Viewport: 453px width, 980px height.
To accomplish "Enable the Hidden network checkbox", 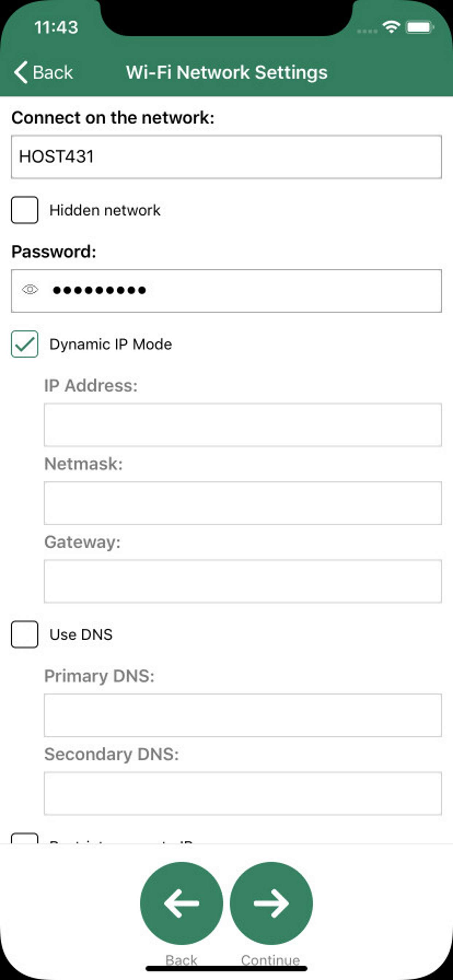I will coord(24,210).
